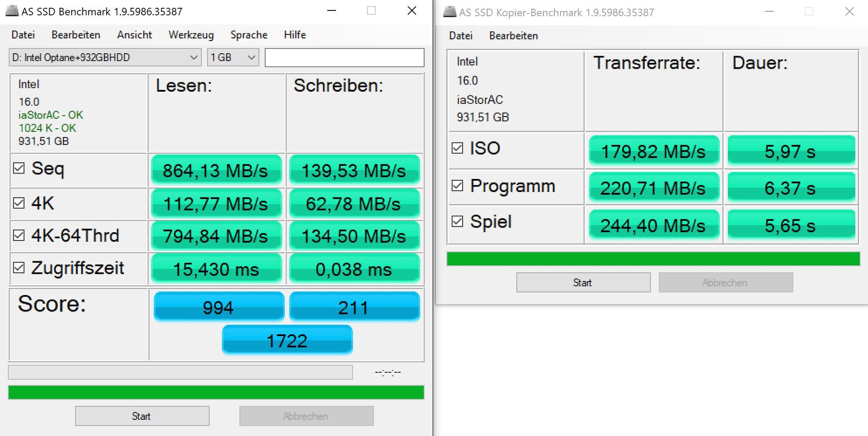Open the Werkzeug menu

191,35
